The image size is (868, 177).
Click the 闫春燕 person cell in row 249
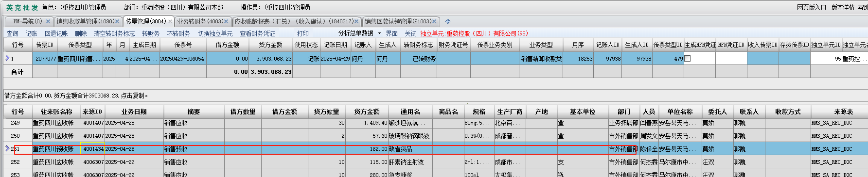tap(649, 123)
